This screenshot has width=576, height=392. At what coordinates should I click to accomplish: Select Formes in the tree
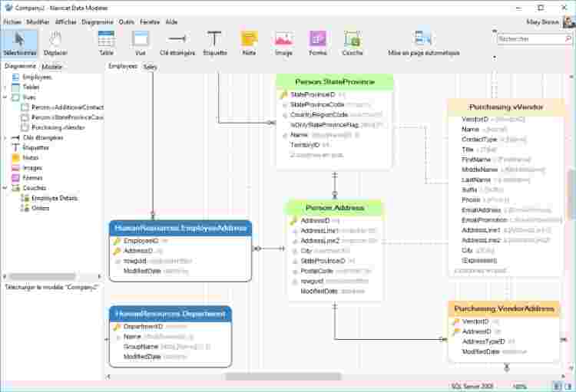click(x=32, y=178)
